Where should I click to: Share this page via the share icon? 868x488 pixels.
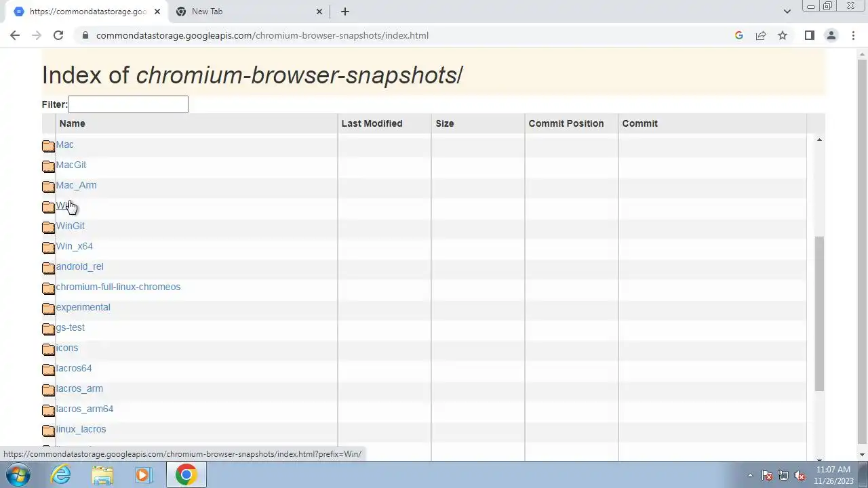761,35
